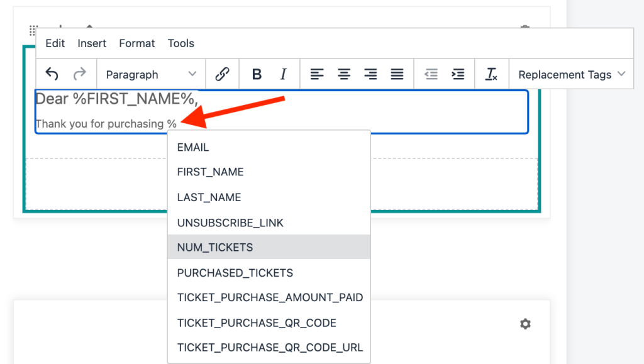
Task: Choose TICKET_PURCHASE_AMOUNT_PAID from the list
Action: pyautogui.click(x=269, y=297)
